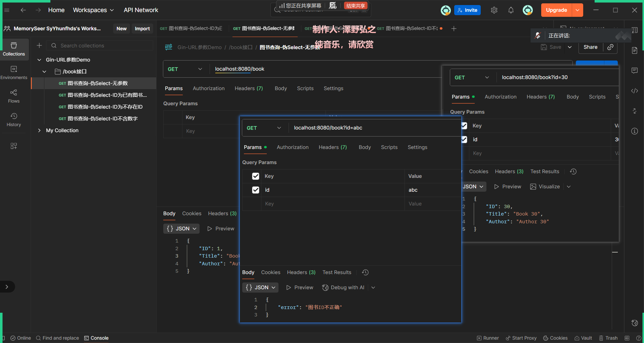
Task: Switch to the Authorization tab for localhost:8080/book
Action: click(208, 88)
